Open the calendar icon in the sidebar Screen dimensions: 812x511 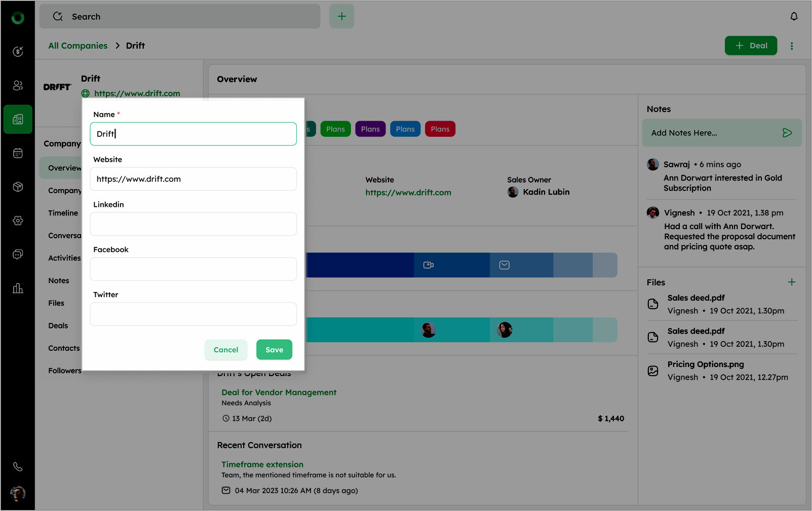18,153
